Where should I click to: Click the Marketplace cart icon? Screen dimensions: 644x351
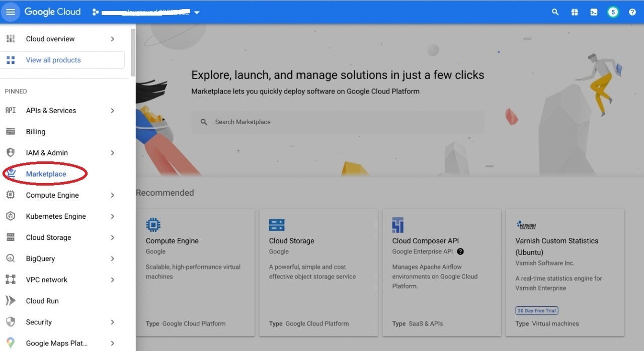tap(11, 173)
